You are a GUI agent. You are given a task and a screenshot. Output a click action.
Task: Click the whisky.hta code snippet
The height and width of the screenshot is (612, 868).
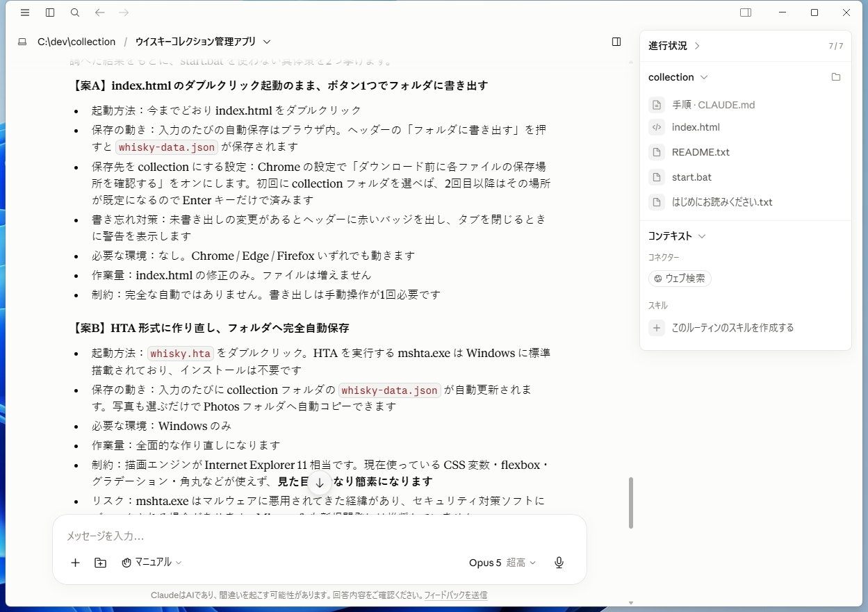(x=181, y=354)
